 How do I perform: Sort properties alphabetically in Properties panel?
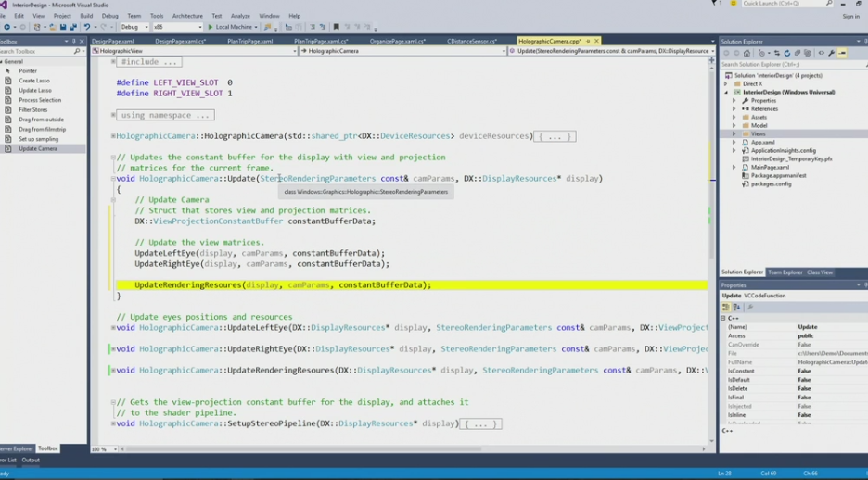[736, 307]
